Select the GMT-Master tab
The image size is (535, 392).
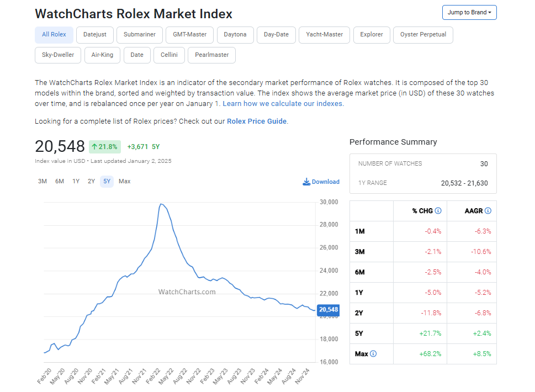[189, 35]
